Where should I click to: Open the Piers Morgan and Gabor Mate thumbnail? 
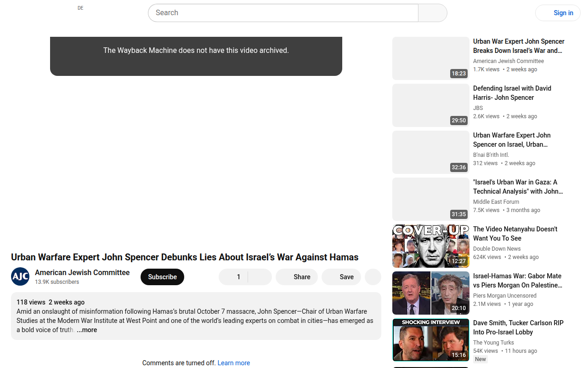(431, 293)
